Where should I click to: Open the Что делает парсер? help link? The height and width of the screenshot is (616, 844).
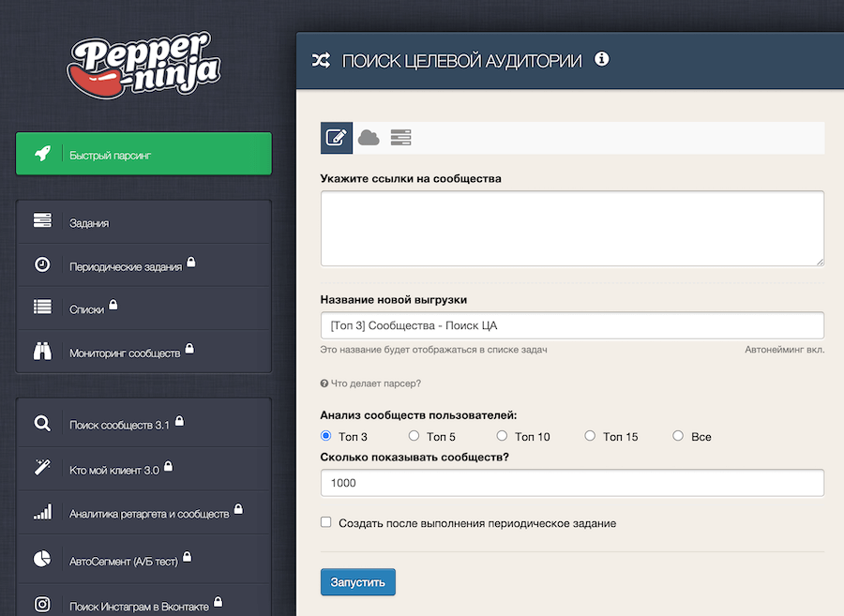click(x=370, y=383)
